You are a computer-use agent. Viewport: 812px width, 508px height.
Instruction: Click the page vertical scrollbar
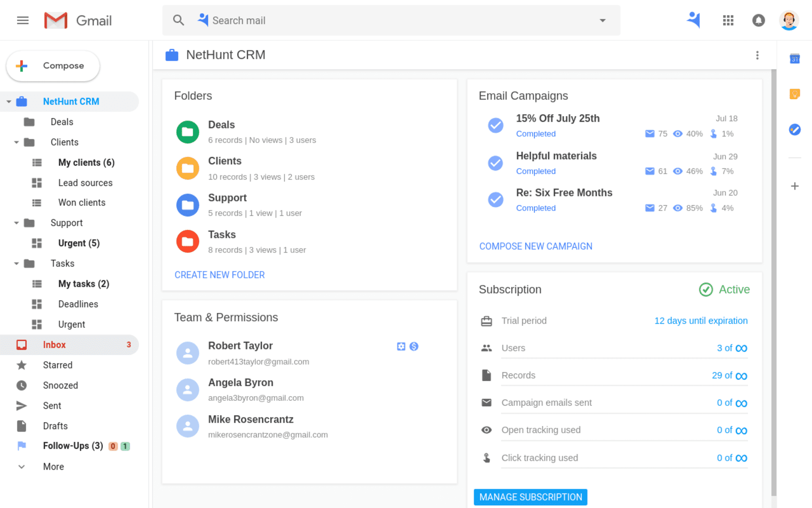(x=773, y=282)
